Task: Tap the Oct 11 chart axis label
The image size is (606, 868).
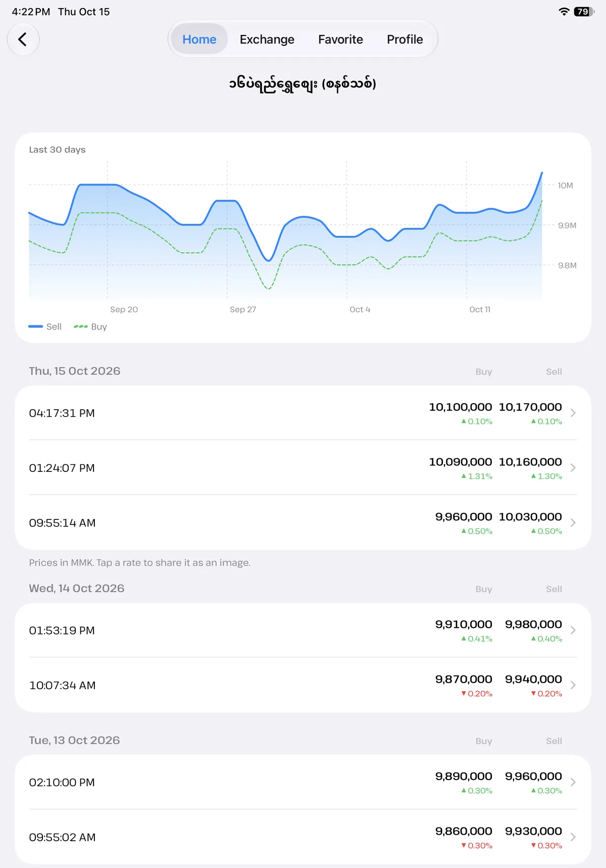Action: coord(480,310)
